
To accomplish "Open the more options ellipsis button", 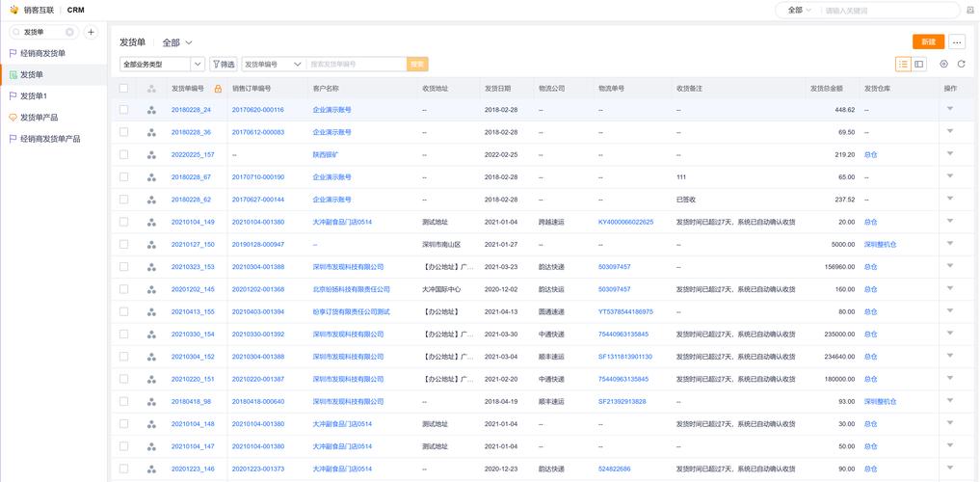I will [x=956, y=41].
